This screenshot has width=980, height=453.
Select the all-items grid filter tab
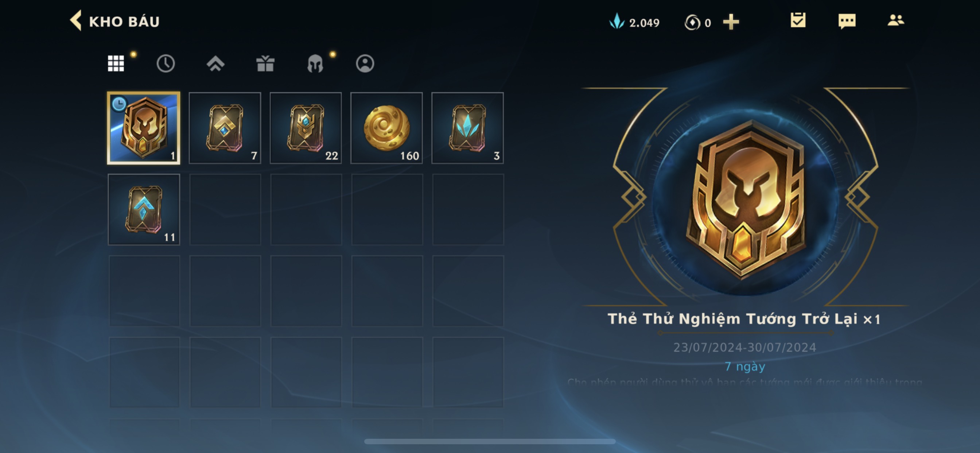click(x=116, y=63)
